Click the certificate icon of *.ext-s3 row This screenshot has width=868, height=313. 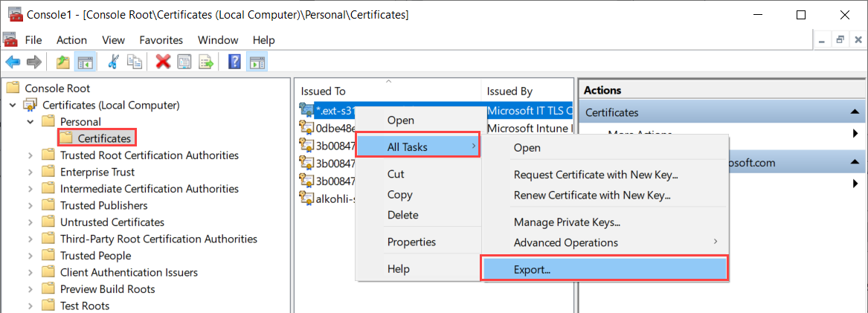pos(306,110)
